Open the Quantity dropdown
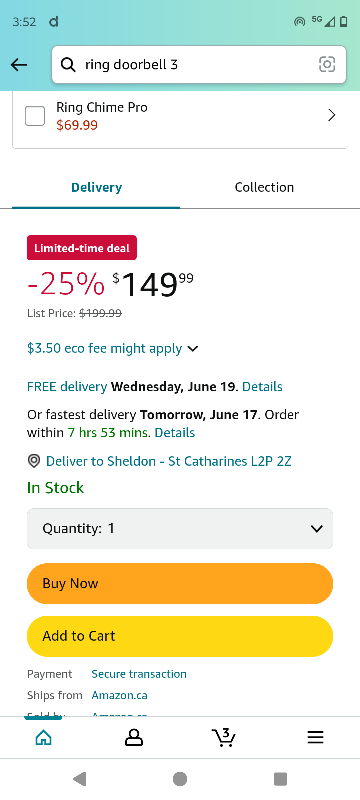360x800 pixels. point(180,529)
